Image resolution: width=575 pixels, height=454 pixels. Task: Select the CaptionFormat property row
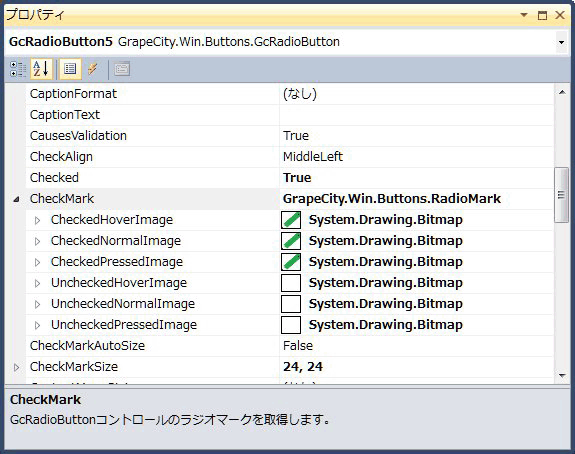pyautogui.click(x=290, y=94)
